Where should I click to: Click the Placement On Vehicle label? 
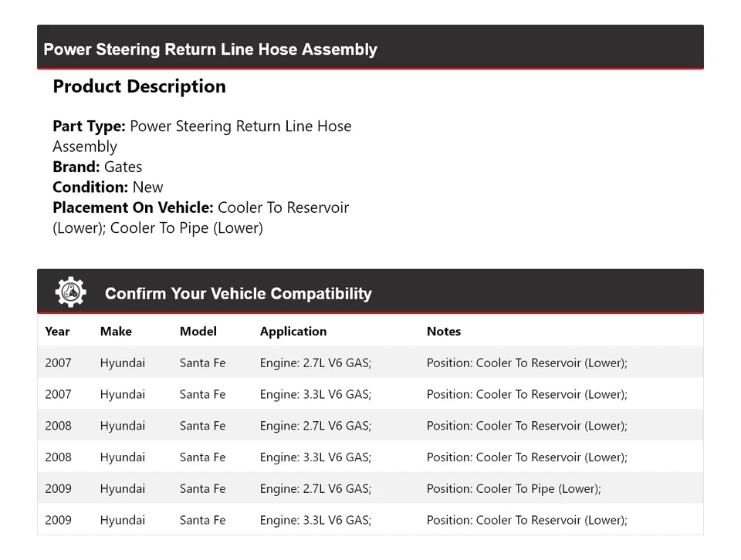click(133, 207)
